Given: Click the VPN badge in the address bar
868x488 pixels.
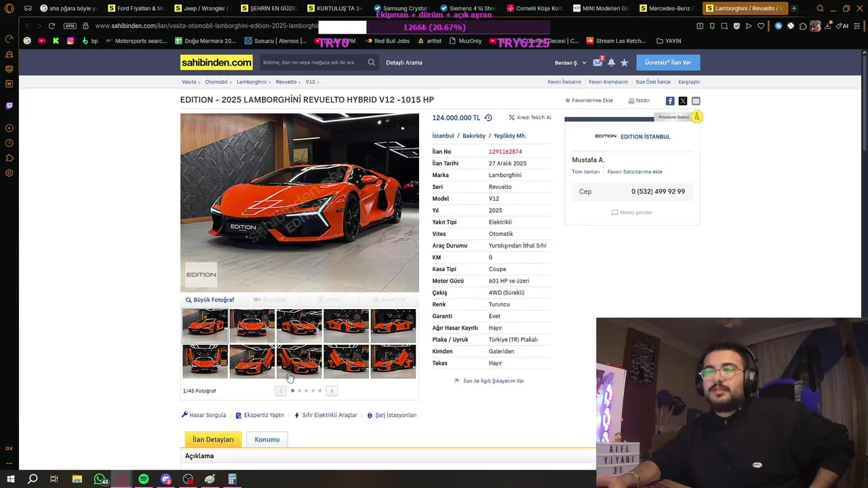Looking at the screenshot, I should (x=70, y=26).
